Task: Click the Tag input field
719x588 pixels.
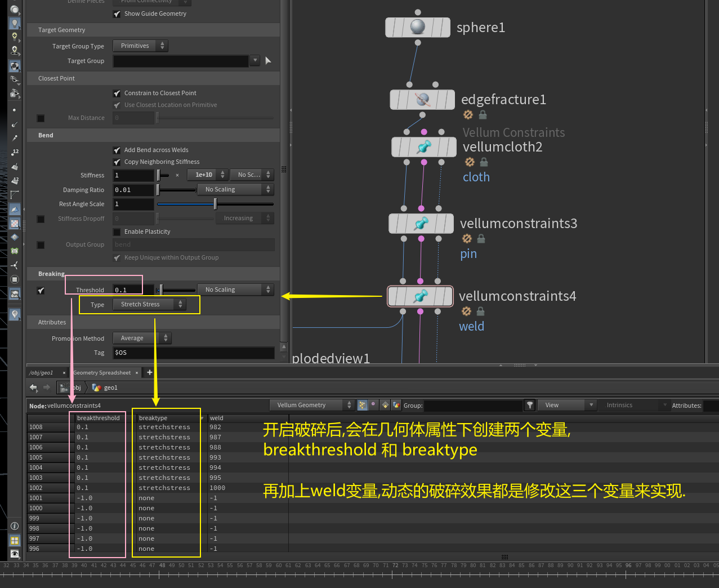Action: coord(194,353)
